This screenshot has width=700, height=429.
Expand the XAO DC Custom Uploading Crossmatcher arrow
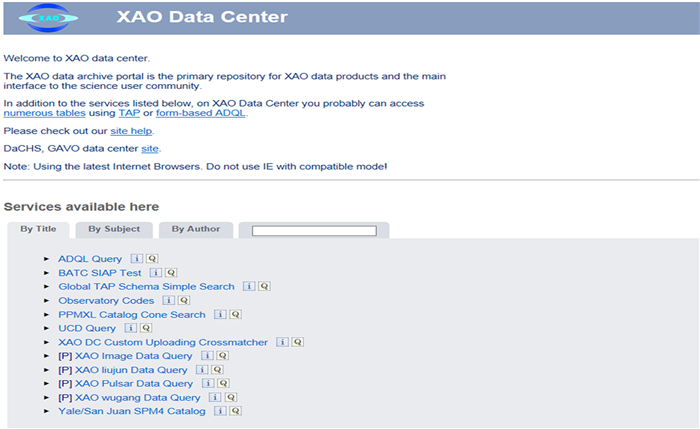[x=46, y=342]
